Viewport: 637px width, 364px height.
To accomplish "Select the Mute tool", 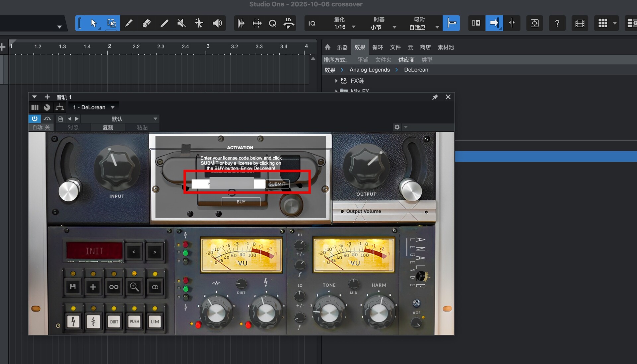I will coord(181,23).
